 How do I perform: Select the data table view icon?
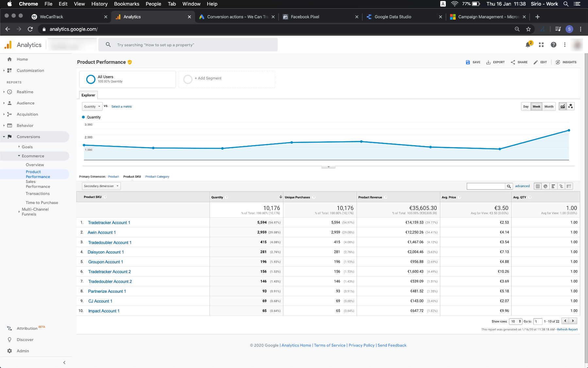coord(538,186)
